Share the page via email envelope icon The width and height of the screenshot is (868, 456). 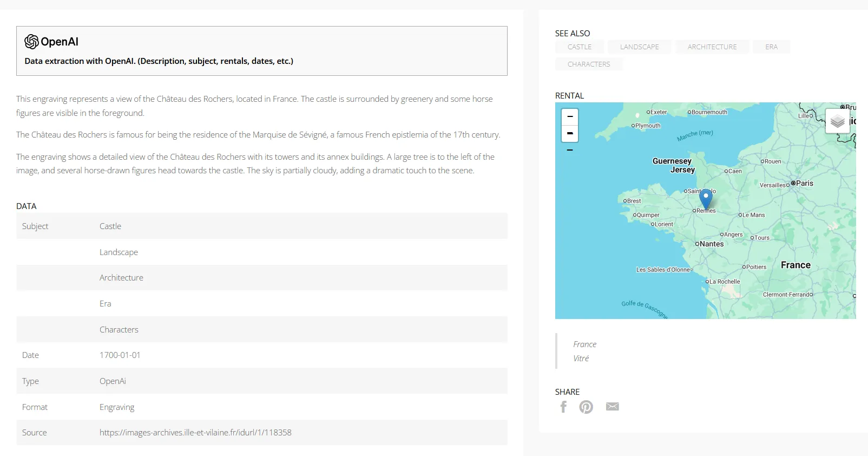pyautogui.click(x=612, y=407)
